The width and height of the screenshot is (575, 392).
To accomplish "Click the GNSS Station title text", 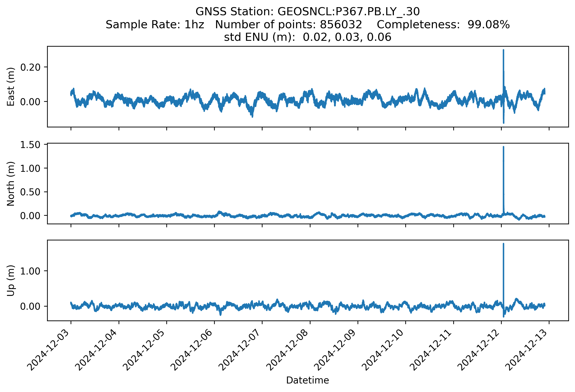I will (x=307, y=12).
